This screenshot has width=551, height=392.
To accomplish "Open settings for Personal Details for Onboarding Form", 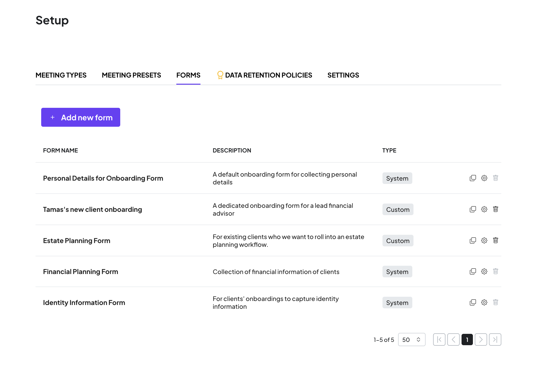I will tap(484, 178).
